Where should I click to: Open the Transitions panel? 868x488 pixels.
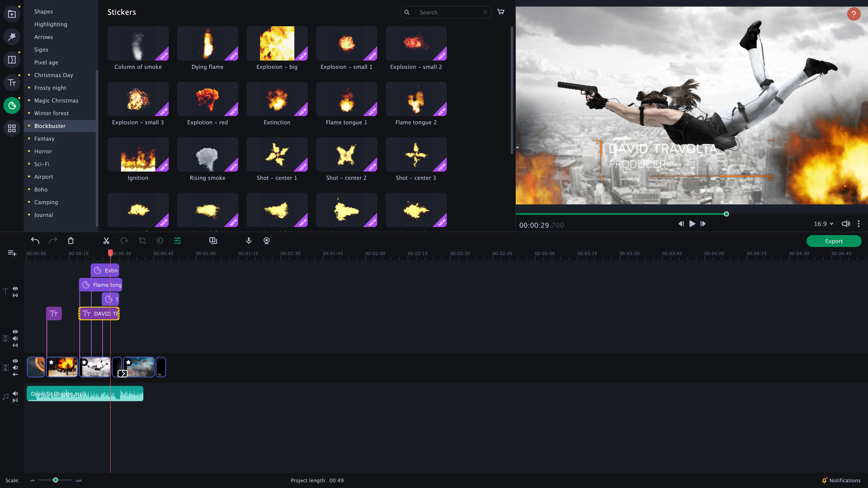point(11,59)
